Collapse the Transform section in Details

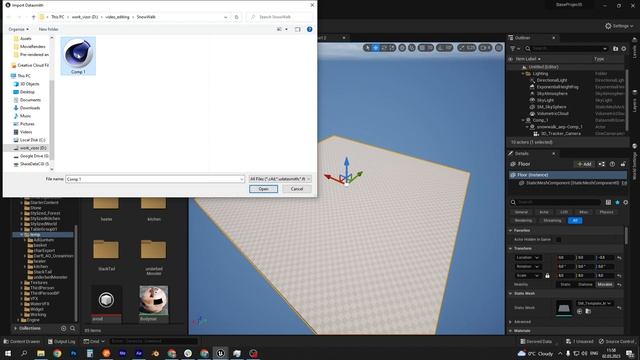tap(511, 249)
